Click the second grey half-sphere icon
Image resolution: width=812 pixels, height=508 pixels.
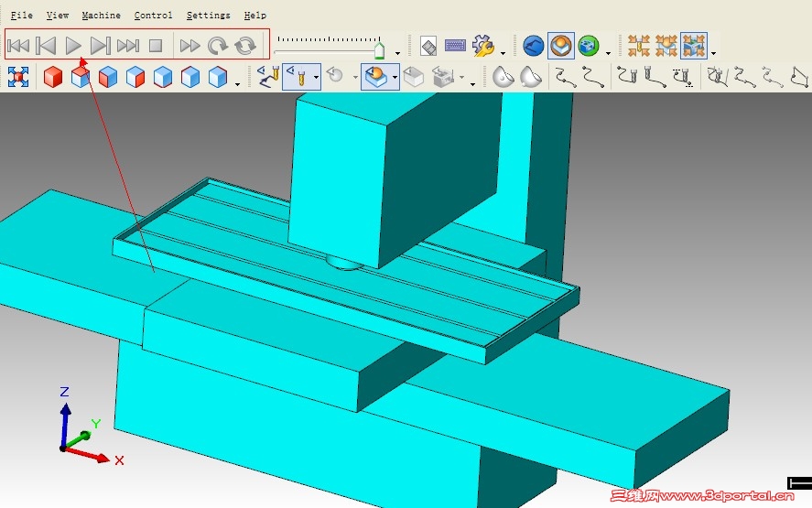pos(530,77)
